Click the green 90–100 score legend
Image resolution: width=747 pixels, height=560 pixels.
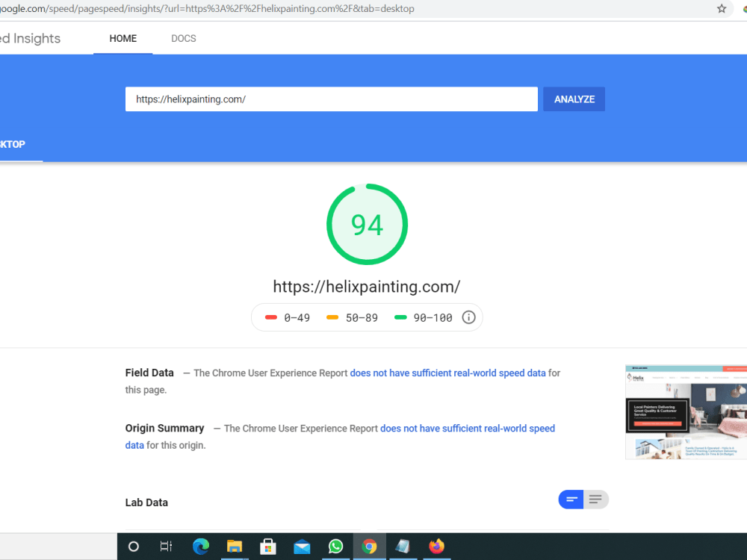pyautogui.click(x=424, y=317)
